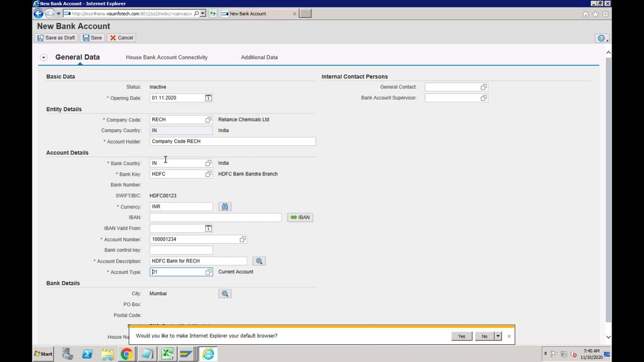Click the Account Description magnifier icon
Image resolution: width=644 pixels, height=362 pixels.
tap(259, 260)
